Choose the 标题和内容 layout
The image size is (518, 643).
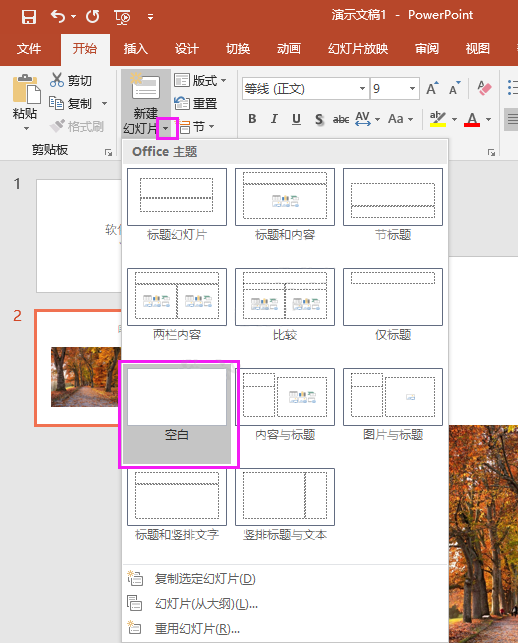pyautogui.click(x=285, y=205)
